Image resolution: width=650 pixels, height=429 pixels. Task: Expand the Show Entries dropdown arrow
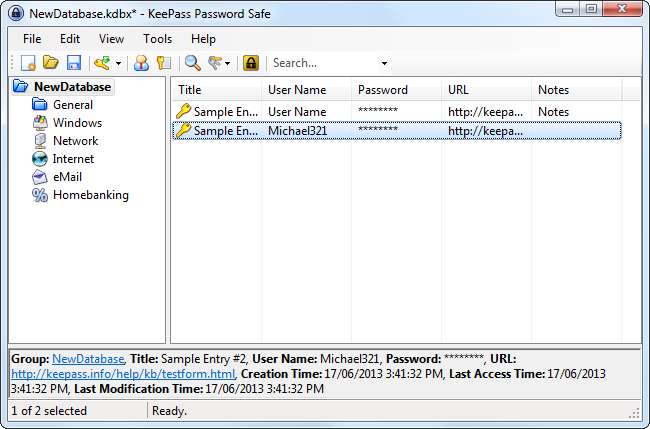click(x=227, y=63)
